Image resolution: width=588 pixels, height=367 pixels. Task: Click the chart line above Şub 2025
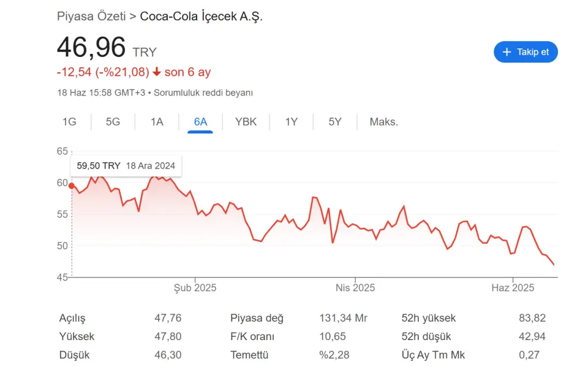click(195, 203)
